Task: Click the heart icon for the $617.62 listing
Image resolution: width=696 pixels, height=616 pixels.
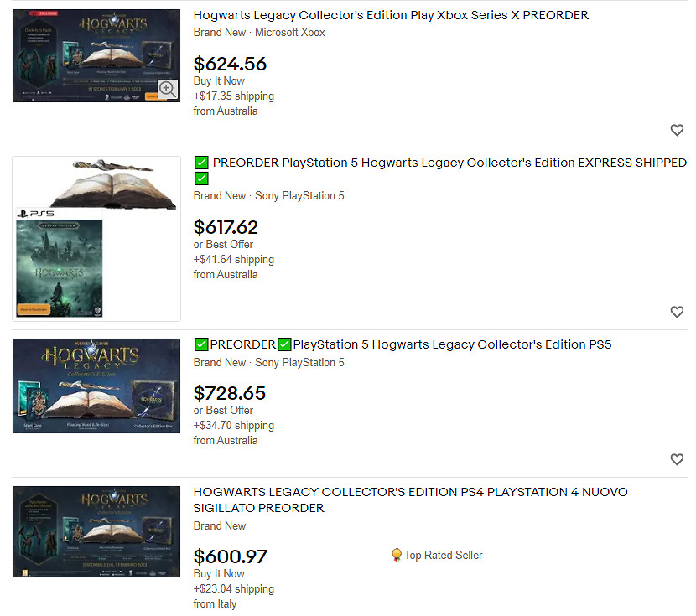Action: (677, 312)
